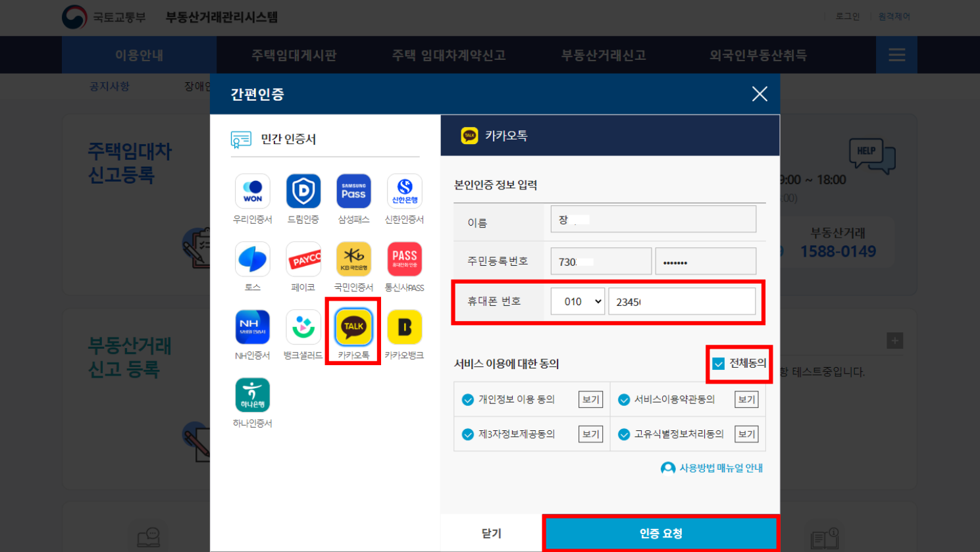
Task: Click the masked 주민등록번호 back field
Action: (706, 261)
